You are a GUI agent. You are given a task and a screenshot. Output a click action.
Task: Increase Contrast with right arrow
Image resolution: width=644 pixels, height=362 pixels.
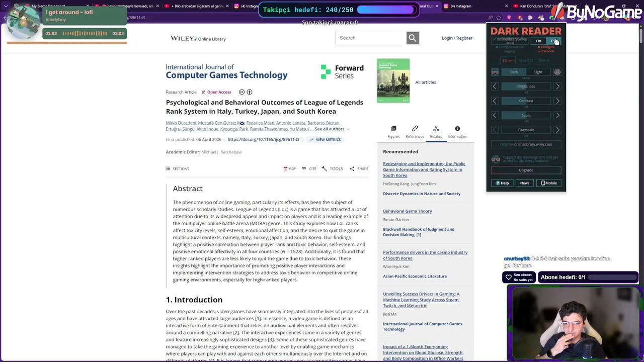[557, 101]
